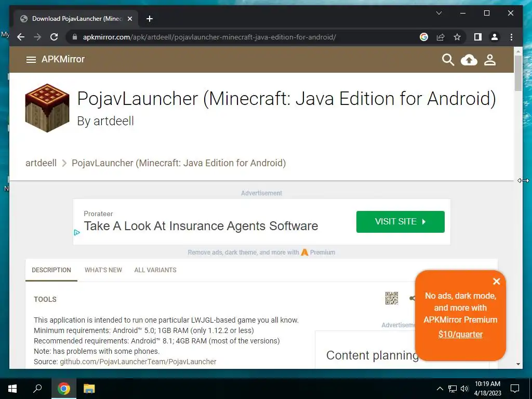The image size is (532, 399).
Task: Reload the current page
Action: point(54,37)
